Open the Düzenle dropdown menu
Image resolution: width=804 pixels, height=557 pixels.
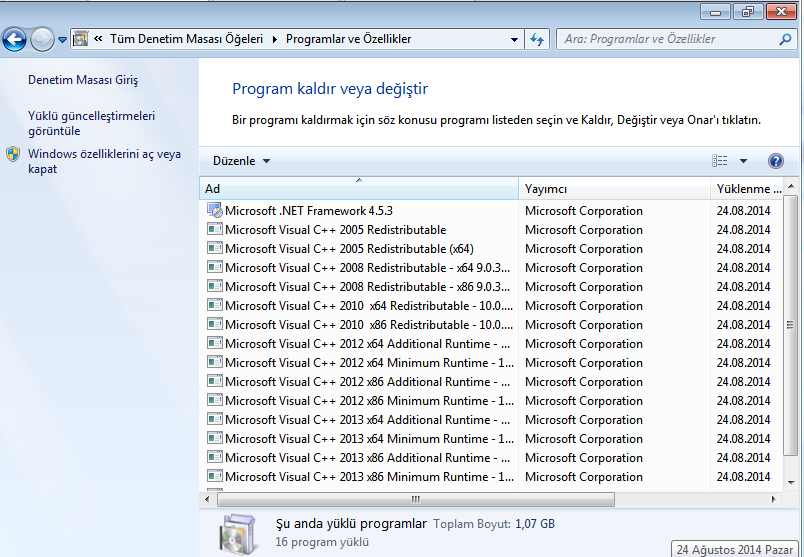[x=241, y=161]
